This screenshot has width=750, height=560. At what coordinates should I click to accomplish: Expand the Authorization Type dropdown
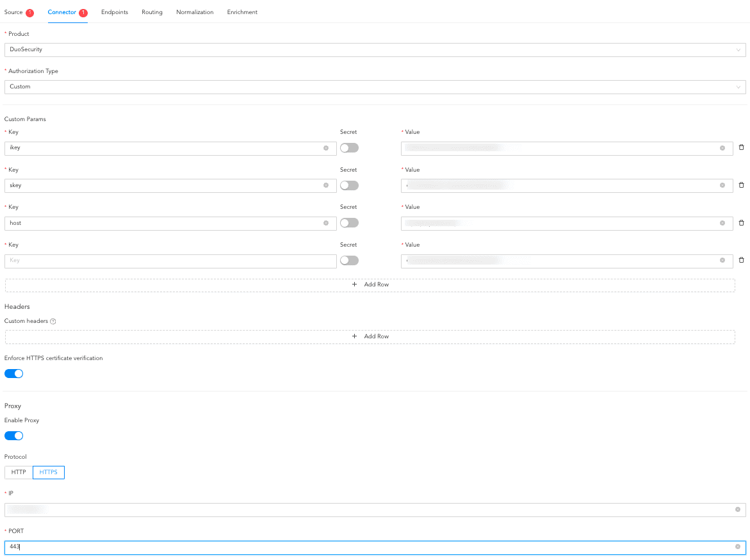pyautogui.click(x=375, y=86)
